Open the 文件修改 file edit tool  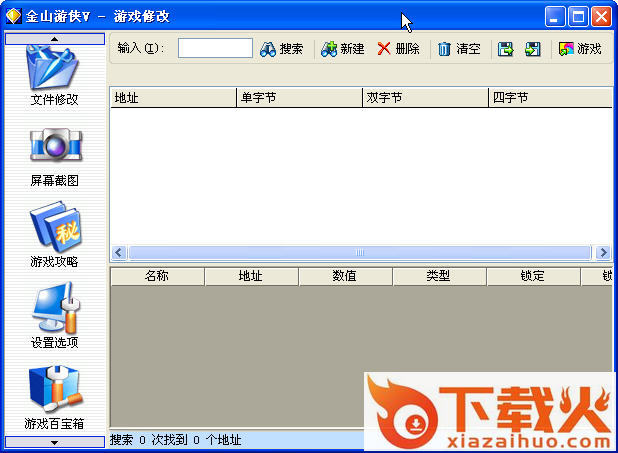tap(54, 76)
